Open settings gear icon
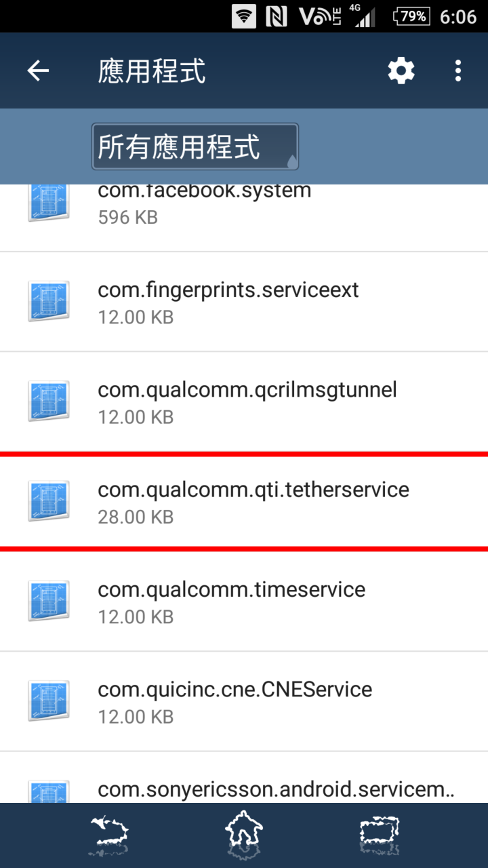 tap(401, 71)
